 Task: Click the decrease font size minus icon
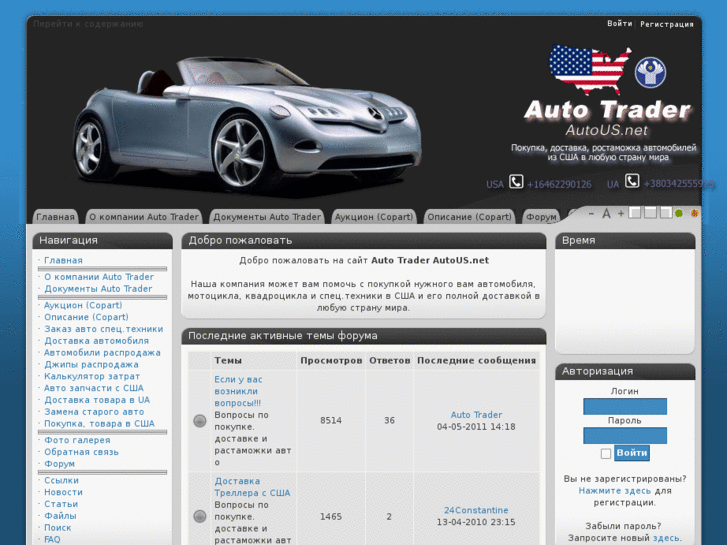(x=591, y=213)
